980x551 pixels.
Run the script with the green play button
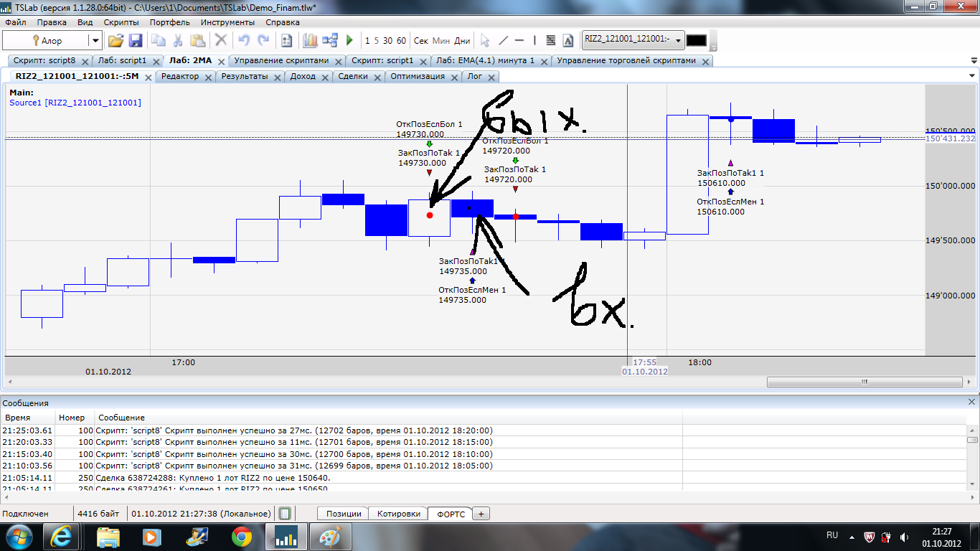pos(349,41)
